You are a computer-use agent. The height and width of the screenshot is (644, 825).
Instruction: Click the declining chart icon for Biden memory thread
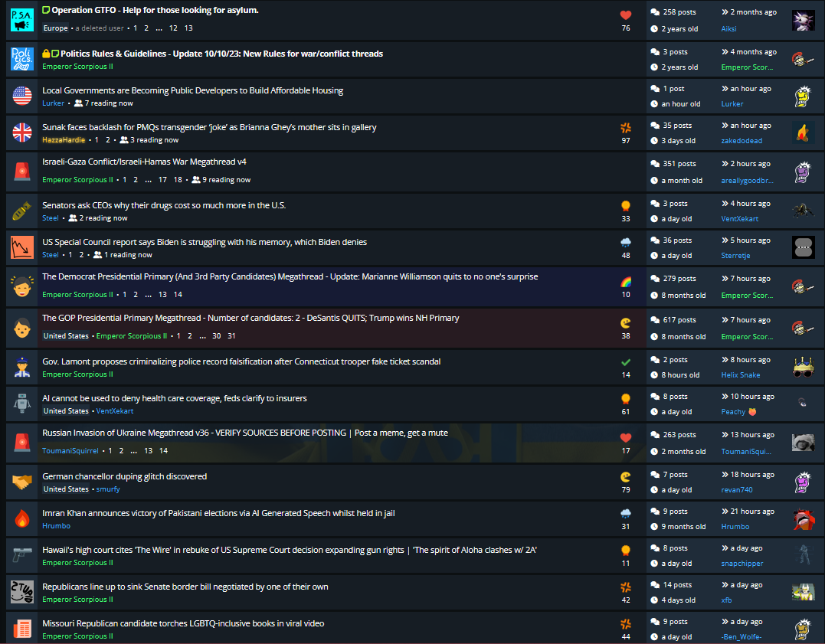coord(22,247)
